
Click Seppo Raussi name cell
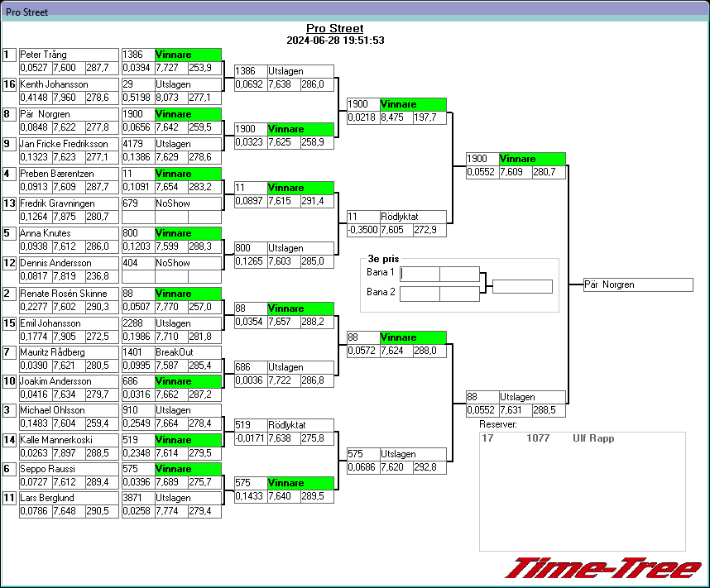(69, 470)
